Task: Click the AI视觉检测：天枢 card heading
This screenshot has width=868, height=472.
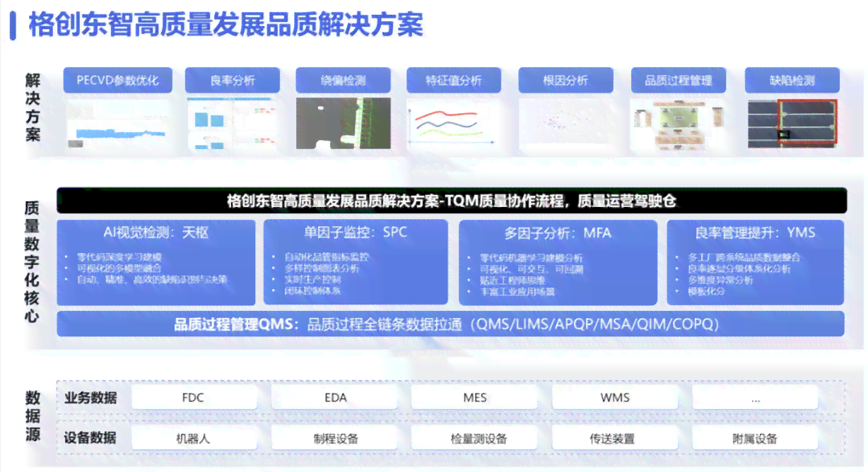Action: point(156,232)
